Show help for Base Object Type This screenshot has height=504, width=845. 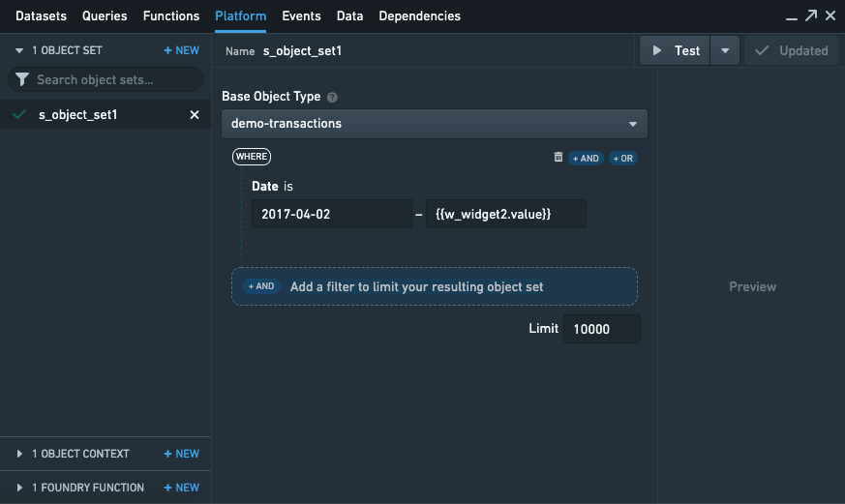(x=333, y=98)
